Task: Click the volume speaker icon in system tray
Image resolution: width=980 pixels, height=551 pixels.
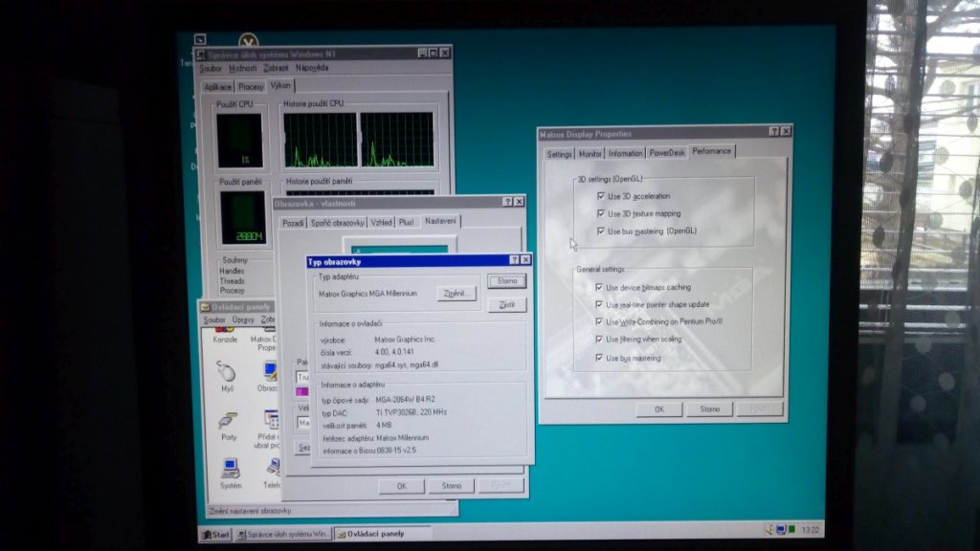Action: [769, 530]
